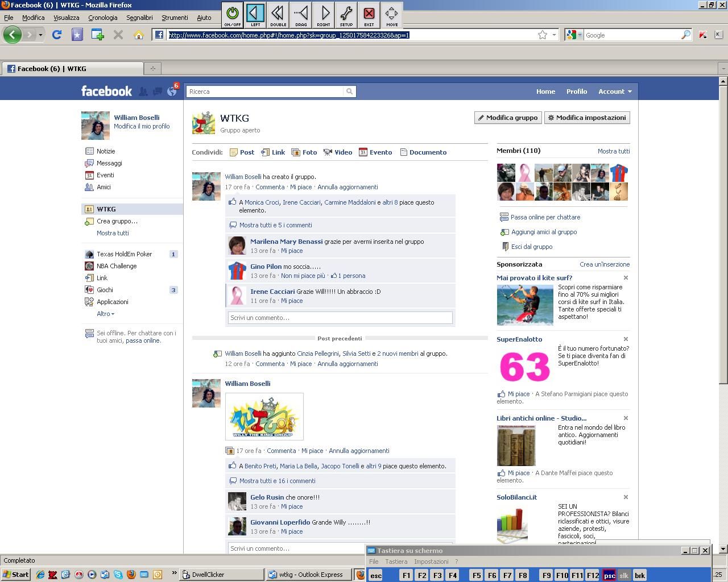Bookmark page with the star icon

point(543,35)
